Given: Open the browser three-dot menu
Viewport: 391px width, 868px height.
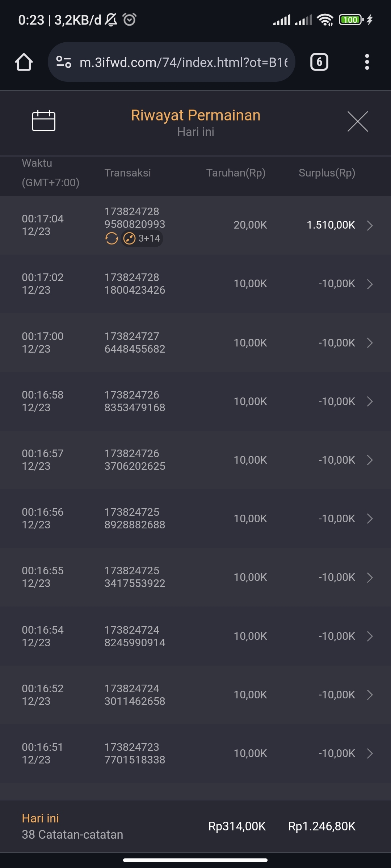Looking at the screenshot, I should pyautogui.click(x=367, y=62).
